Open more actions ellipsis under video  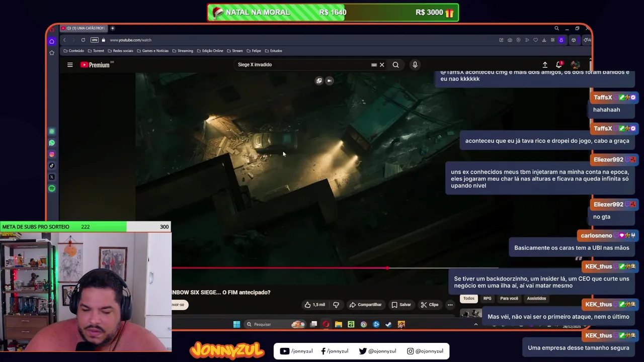pyautogui.click(x=450, y=305)
